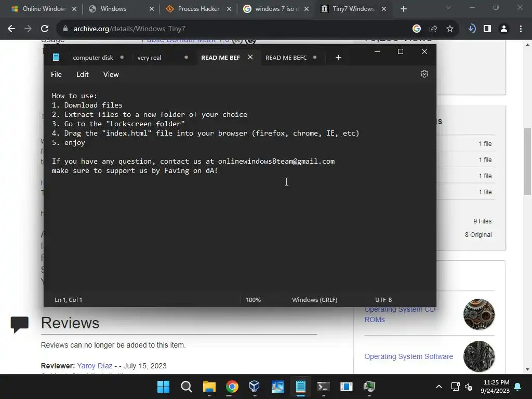Screen dimensions: 532x399
Task: Click Chrome icon on taskbar
Action: 232,387
